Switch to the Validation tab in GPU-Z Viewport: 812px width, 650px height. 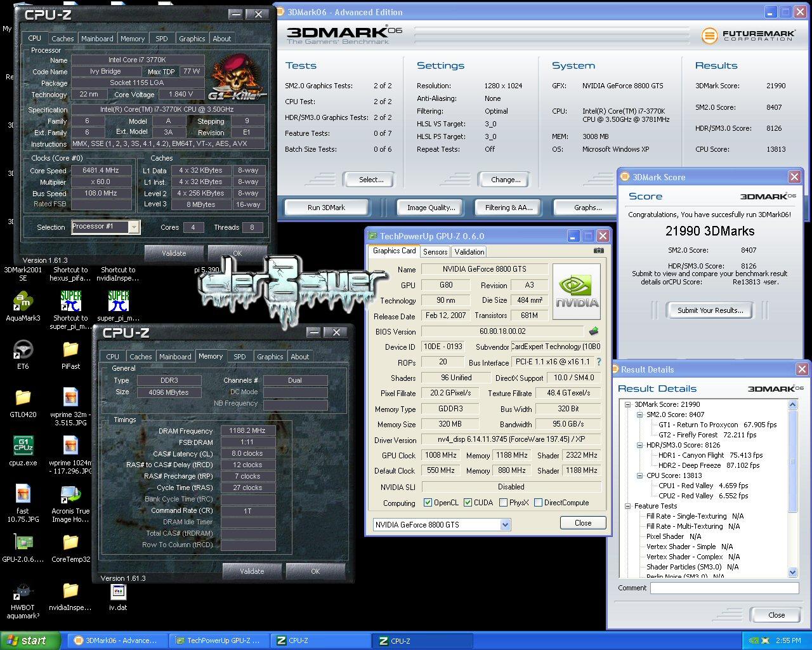469,252
